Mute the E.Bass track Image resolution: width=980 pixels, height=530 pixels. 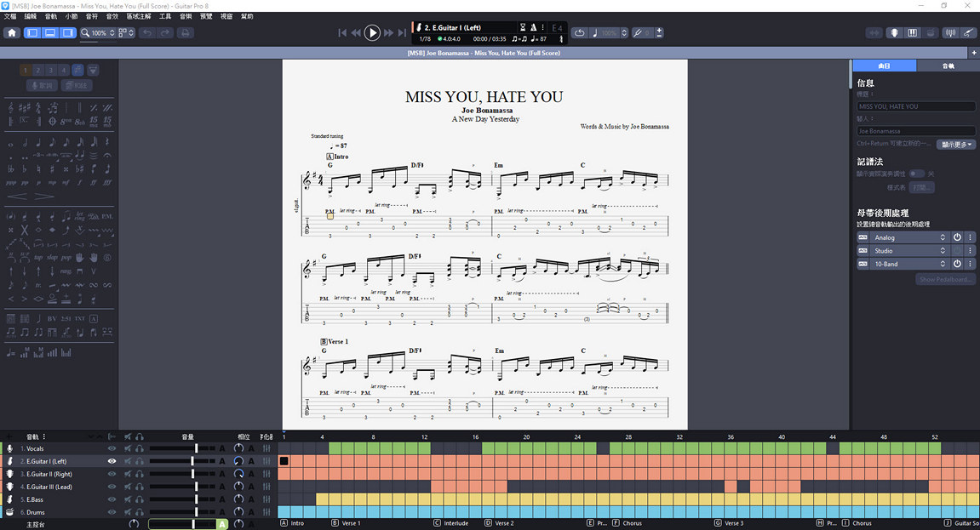coord(128,499)
